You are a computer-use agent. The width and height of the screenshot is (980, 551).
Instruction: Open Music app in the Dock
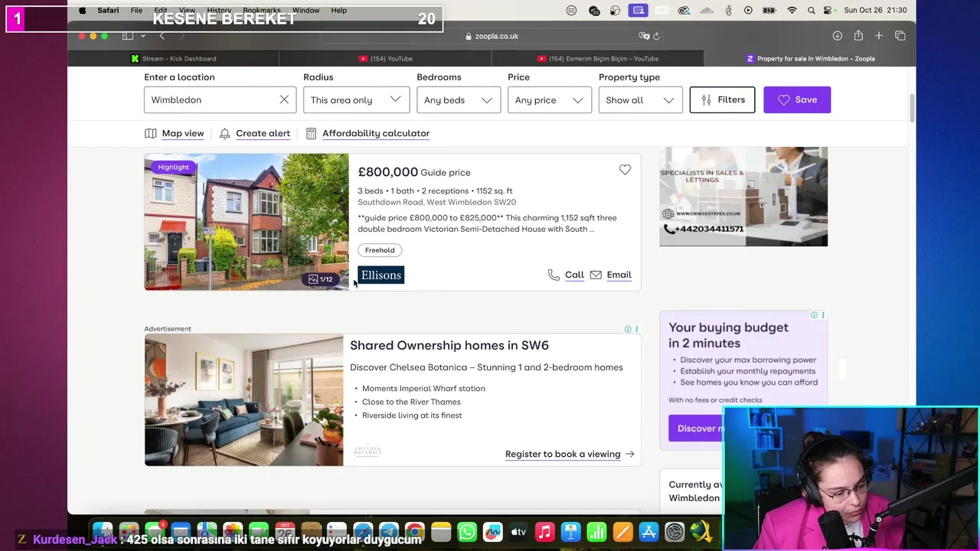point(544,531)
